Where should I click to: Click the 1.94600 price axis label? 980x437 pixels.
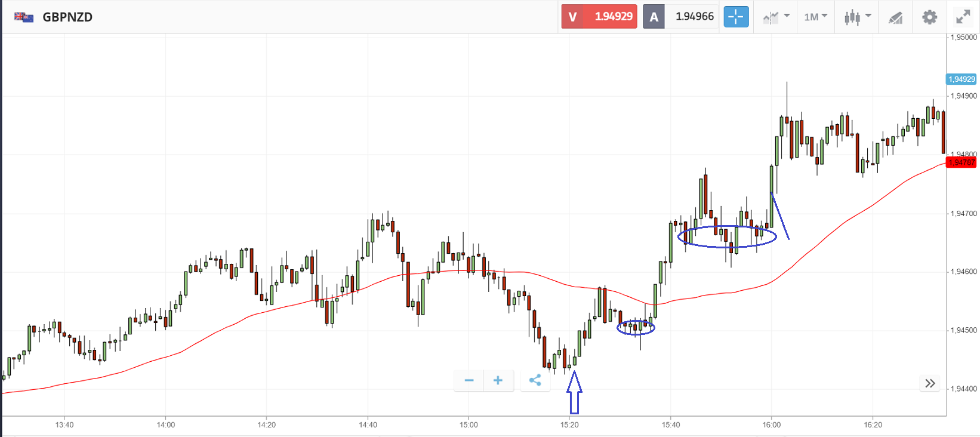964,272
